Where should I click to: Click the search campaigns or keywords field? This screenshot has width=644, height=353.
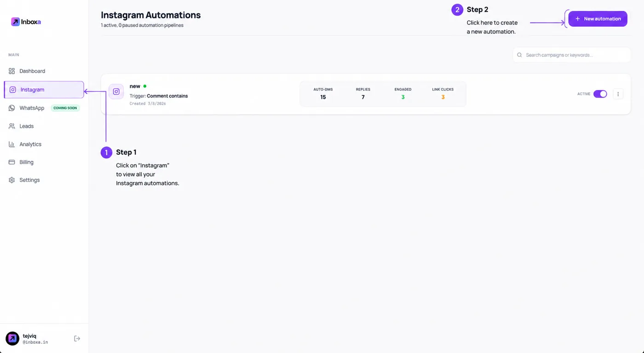(x=572, y=55)
